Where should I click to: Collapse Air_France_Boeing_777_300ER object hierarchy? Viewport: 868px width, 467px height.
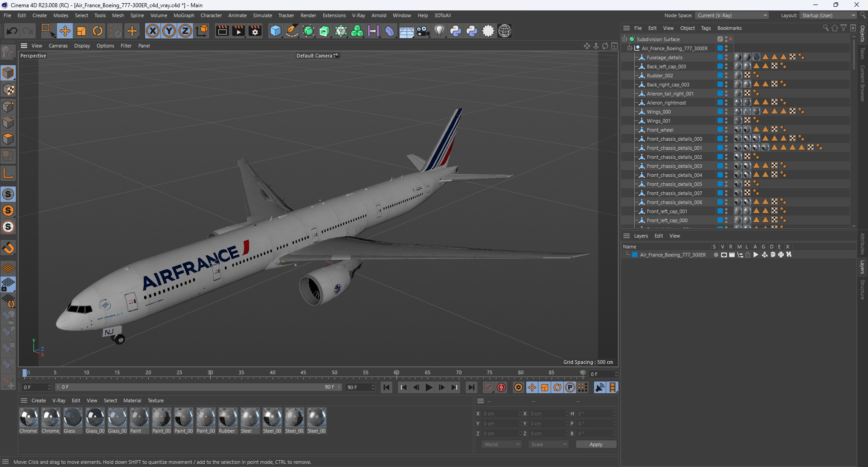pos(629,48)
